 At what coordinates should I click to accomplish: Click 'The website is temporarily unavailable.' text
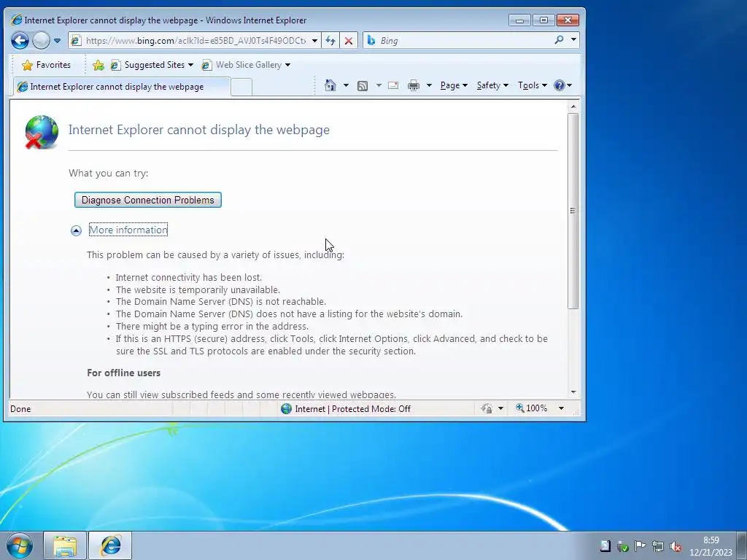click(x=198, y=289)
